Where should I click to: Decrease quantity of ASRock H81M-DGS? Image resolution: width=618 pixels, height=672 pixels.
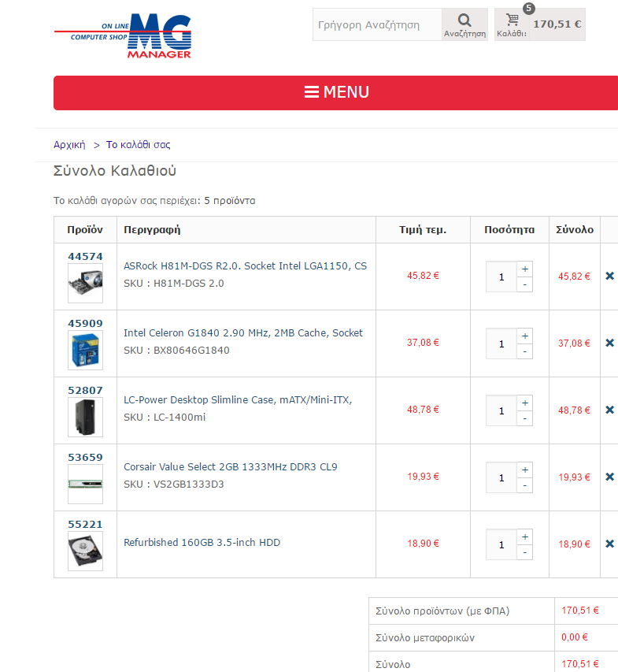[524, 284]
